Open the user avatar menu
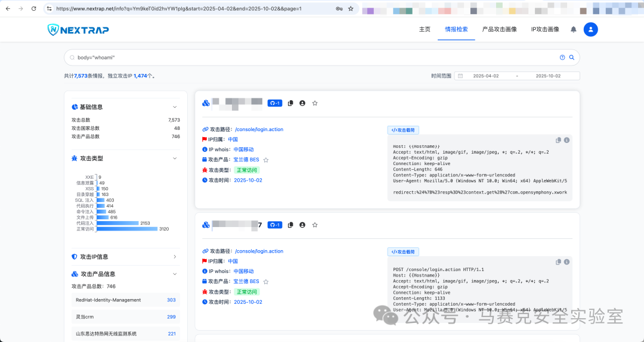The height and width of the screenshot is (342, 644). click(x=590, y=29)
